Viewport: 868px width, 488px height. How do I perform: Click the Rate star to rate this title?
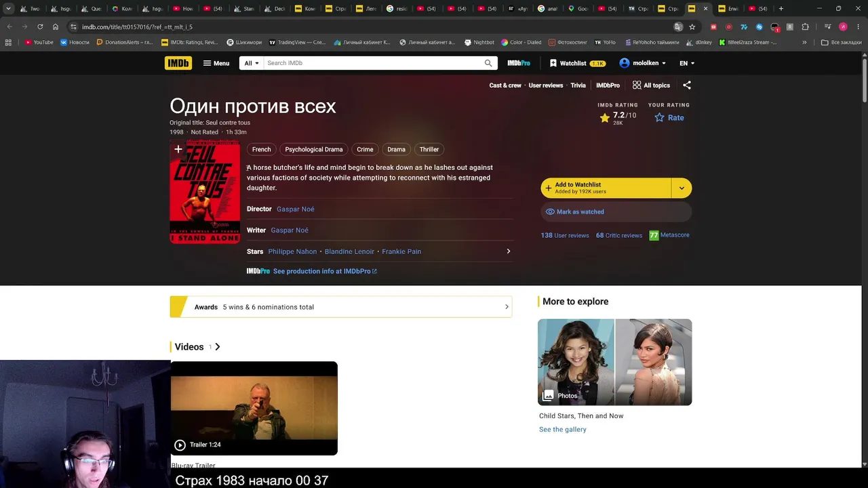click(669, 118)
